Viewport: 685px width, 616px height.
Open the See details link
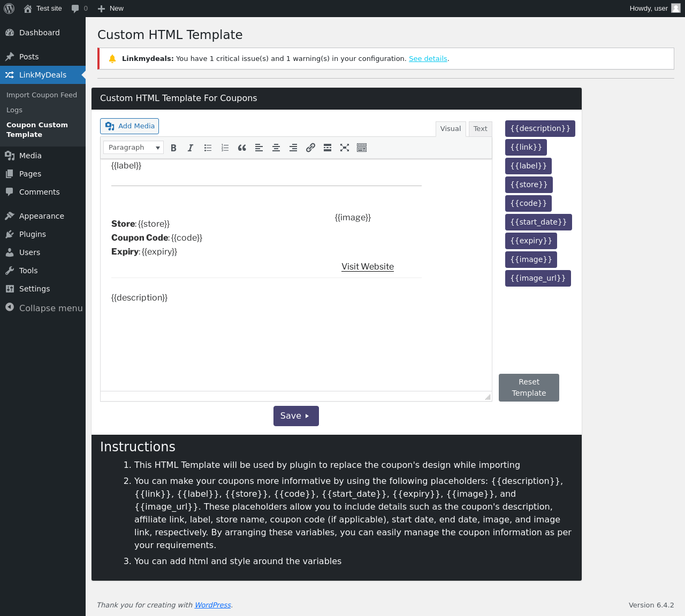coord(428,59)
